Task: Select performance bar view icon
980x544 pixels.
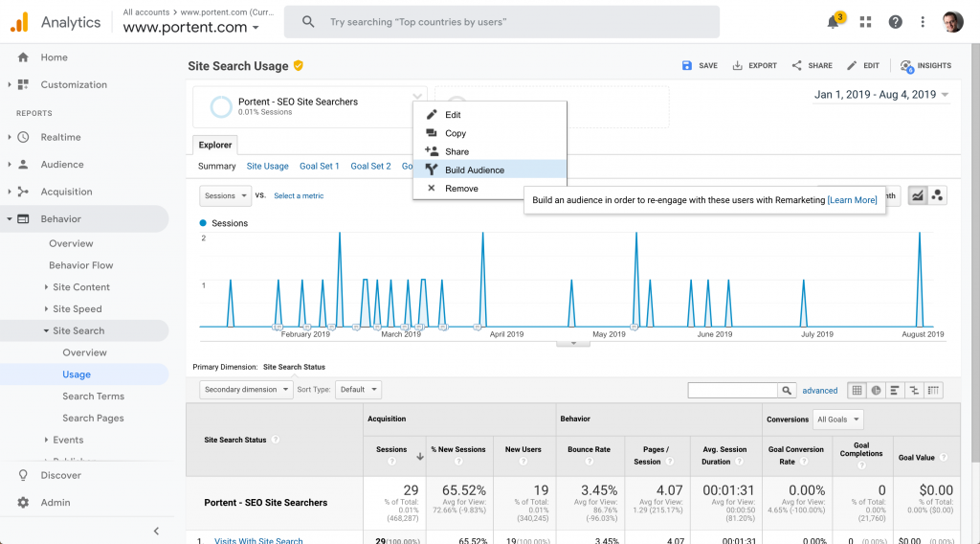Action: pyautogui.click(x=895, y=390)
